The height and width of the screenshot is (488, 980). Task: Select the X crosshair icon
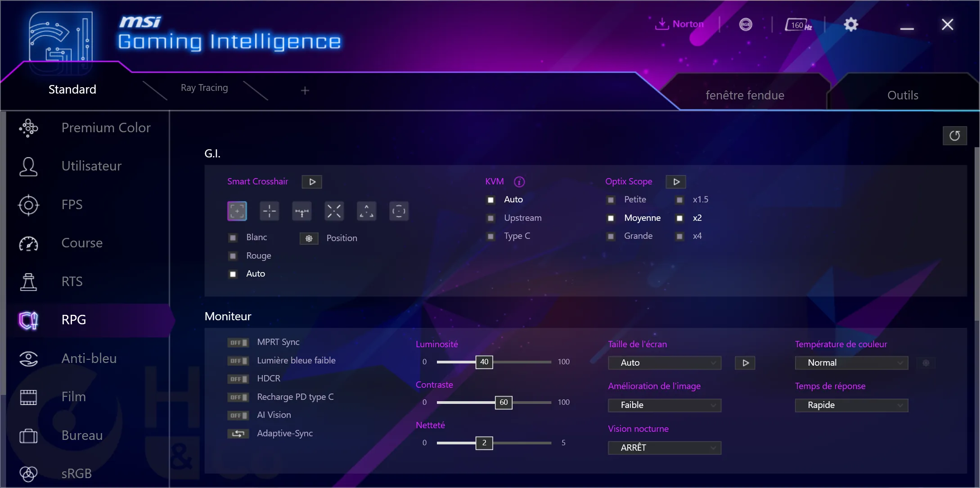point(334,211)
